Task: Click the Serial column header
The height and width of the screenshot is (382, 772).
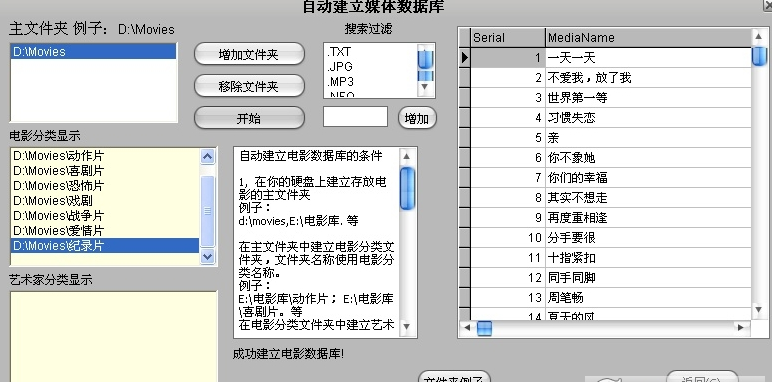Action: pos(508,38)
